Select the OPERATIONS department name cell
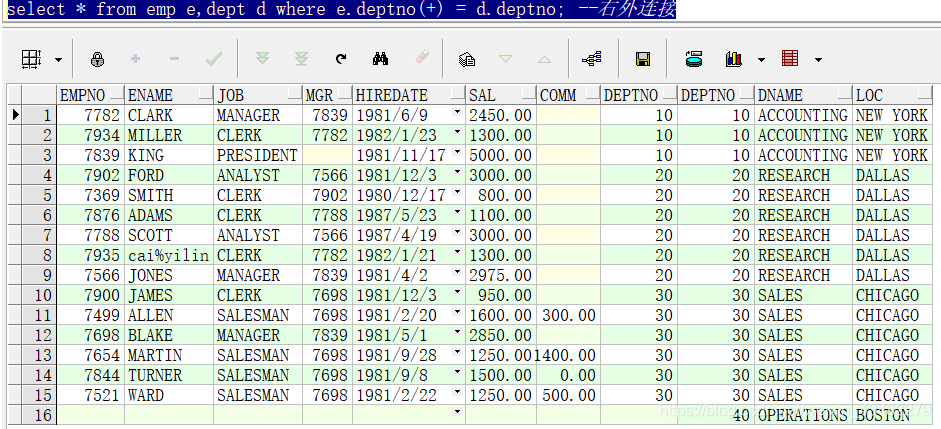Image resolution: width=941 pixels, height=429 pixels. (x=804, y=415)
